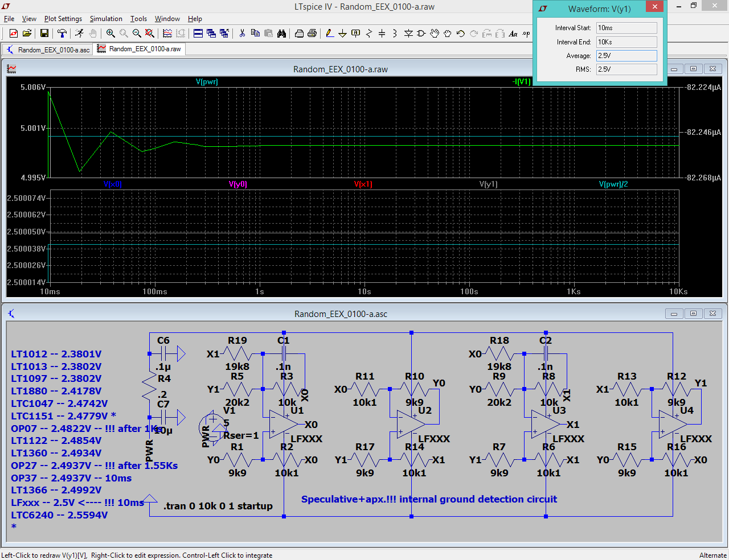Click the Print Setup icon

coord(299,34)
